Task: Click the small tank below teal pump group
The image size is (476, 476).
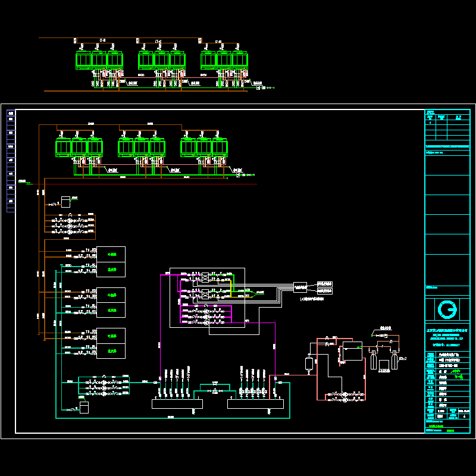Action: (84, 408)
